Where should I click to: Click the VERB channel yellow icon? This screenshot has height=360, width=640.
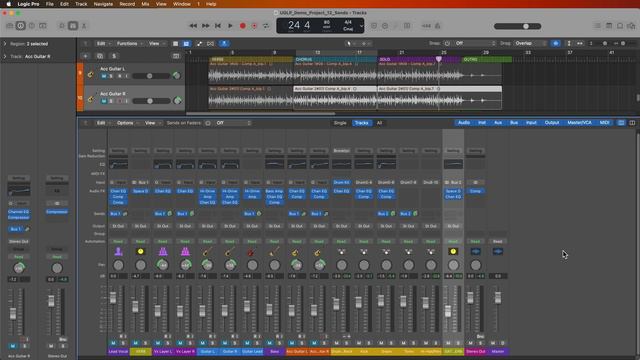[140, 251]
